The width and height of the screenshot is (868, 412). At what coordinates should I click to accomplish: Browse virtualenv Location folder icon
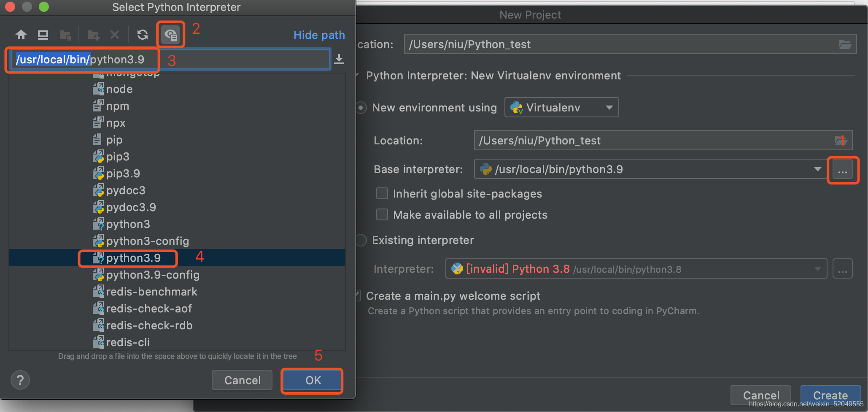tap(841, 141)
